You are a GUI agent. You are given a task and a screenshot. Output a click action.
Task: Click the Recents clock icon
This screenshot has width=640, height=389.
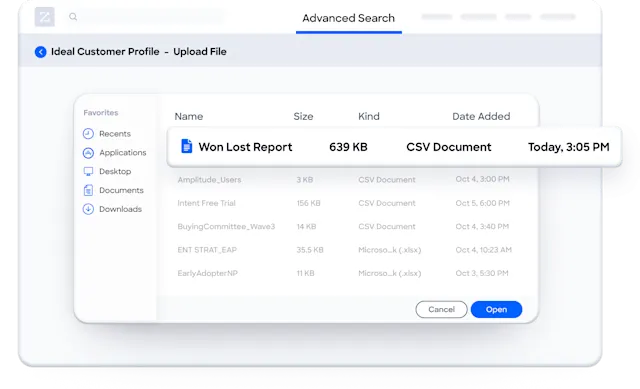[88, 134]
